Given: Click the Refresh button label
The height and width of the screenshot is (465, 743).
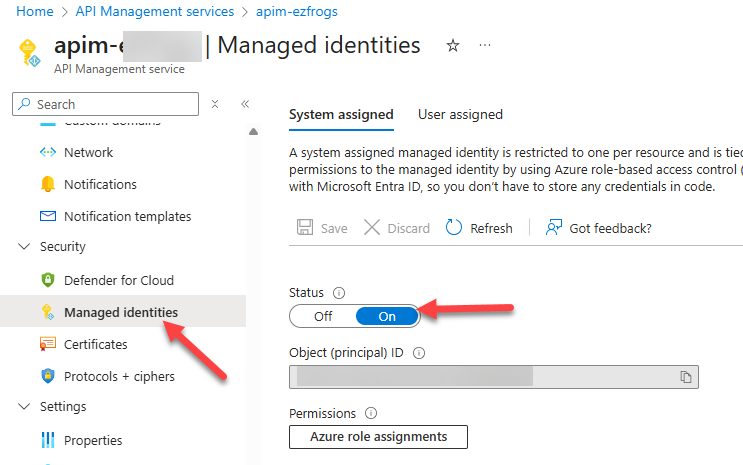Looking at the screenshot, I should [491, 228].
